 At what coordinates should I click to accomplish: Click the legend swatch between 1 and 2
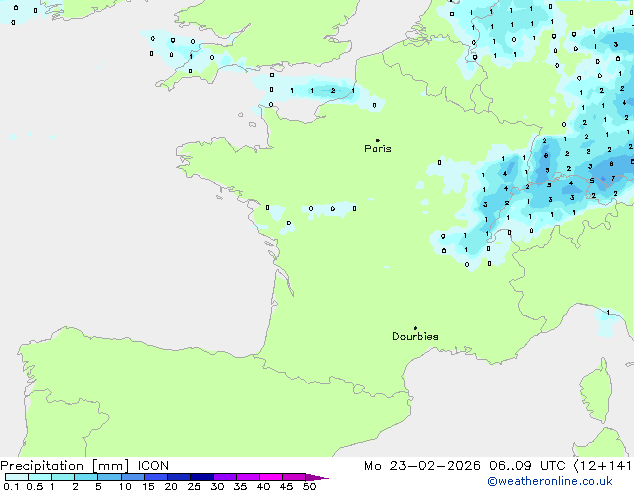click(x=63, y=477)
